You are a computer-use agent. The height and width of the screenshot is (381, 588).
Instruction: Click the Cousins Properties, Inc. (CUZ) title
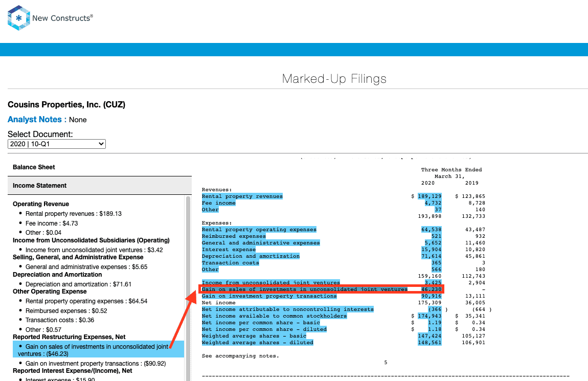[x=66, y=105]
